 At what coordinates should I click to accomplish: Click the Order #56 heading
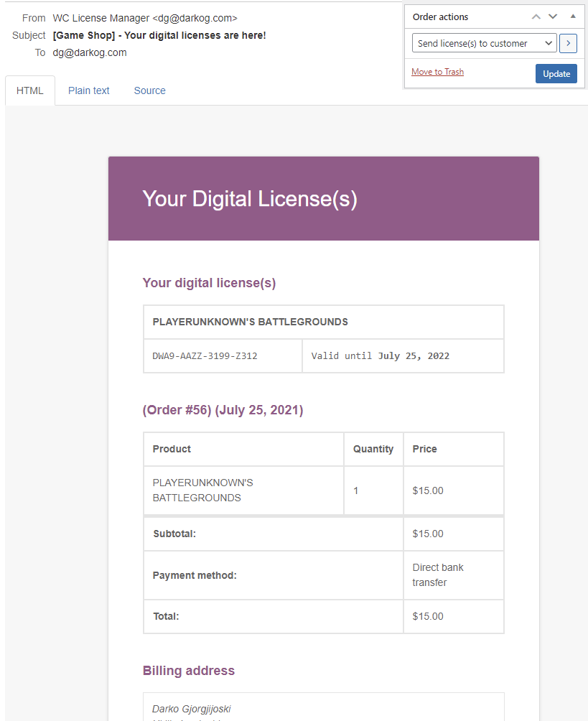point(223,410)
